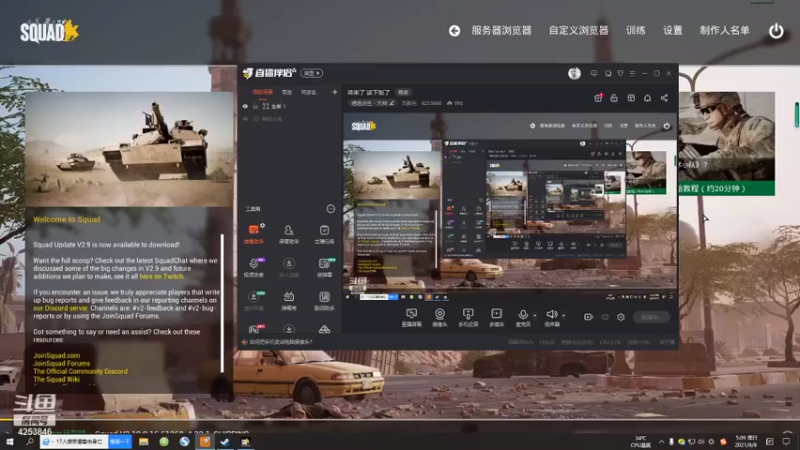Click the Squad news panel scrollbar
This screenshot has height=450, width=800.
click(x=222, y=303)
